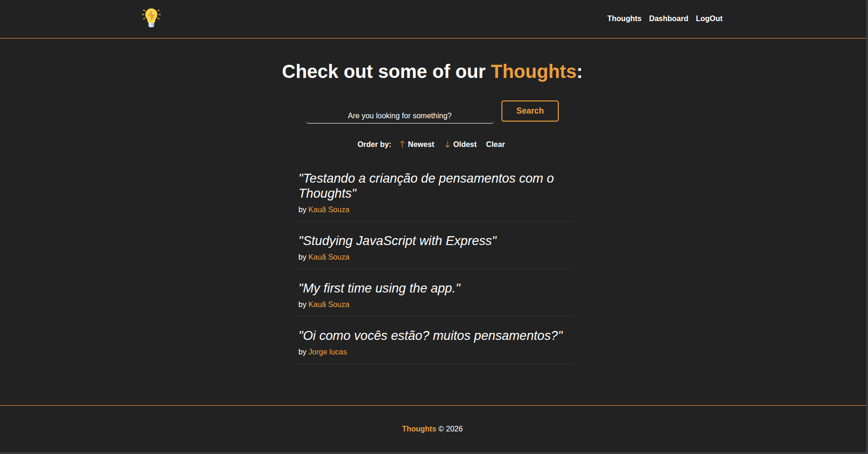868x454 pixels.
Task: Clear the current ordering filter
Action: (495, 144)
